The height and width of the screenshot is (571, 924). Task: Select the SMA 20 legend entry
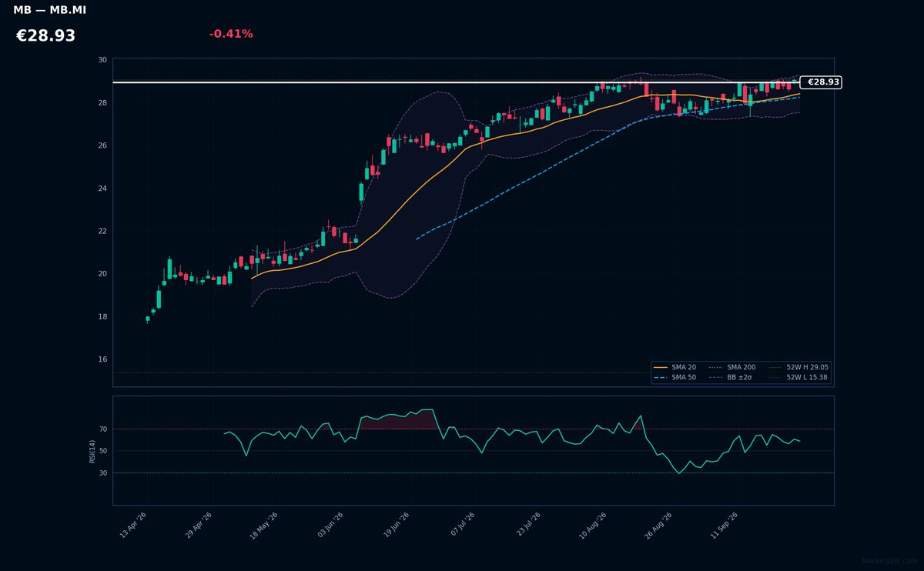click(675, 368)
